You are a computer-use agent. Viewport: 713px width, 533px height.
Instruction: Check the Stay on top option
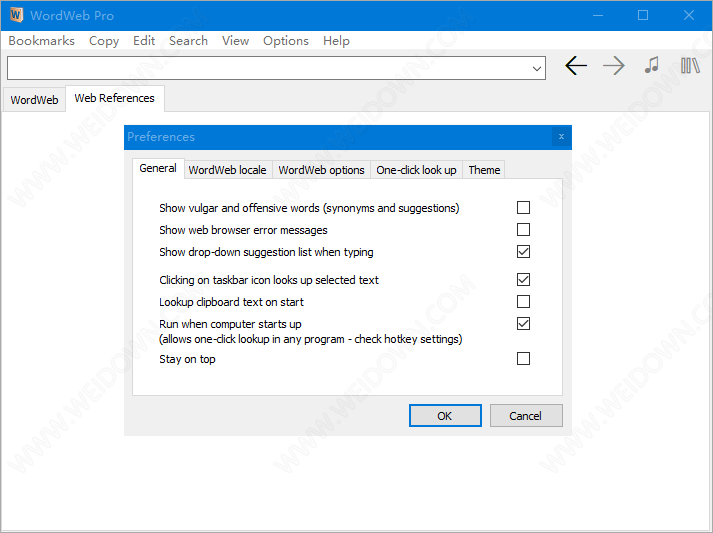pyautogui.click(x=523, y=359)
